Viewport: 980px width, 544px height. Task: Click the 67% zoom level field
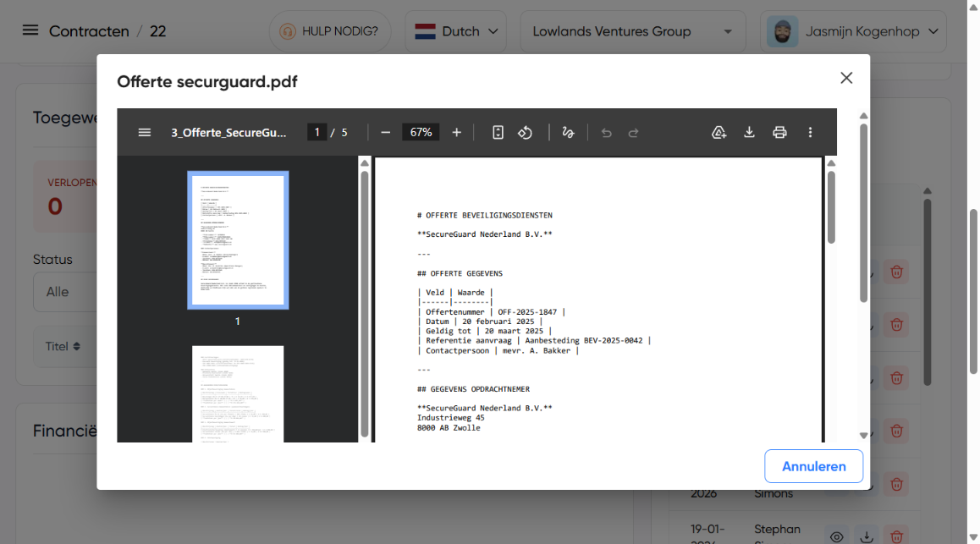421,132
